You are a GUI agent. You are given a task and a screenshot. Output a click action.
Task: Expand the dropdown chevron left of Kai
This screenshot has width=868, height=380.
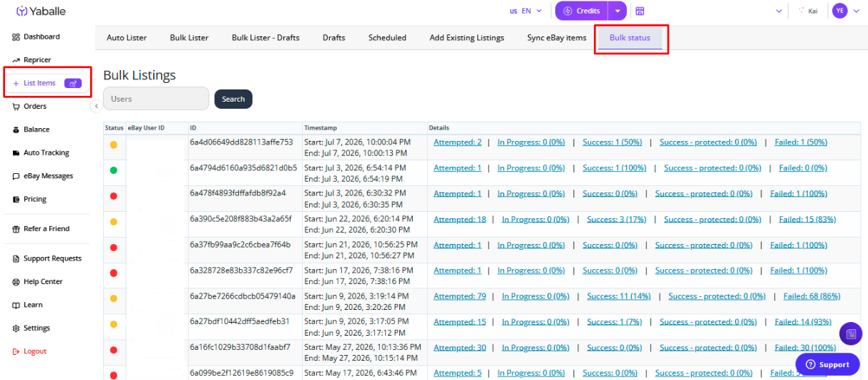click(779, 11)
